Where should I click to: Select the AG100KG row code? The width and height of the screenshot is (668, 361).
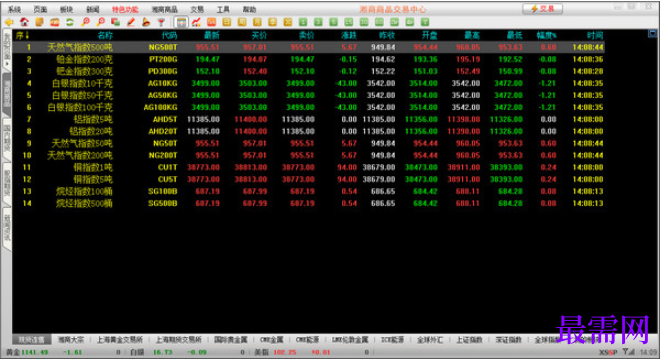[x=161, y=107]
